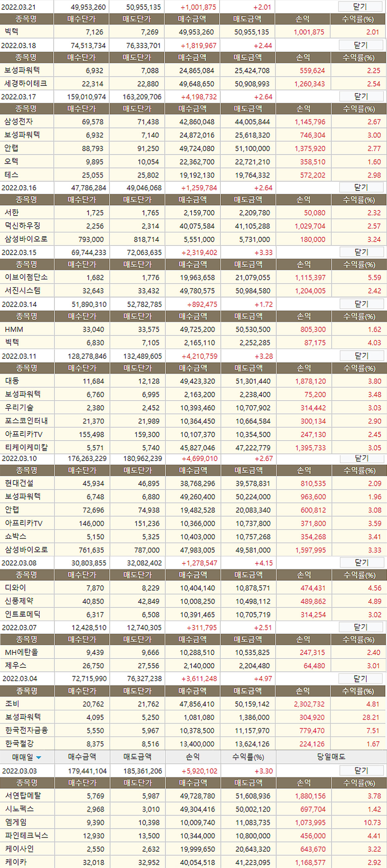
Task: Select the 2022.03.10 date summary row
Action: tap(19, 459)
